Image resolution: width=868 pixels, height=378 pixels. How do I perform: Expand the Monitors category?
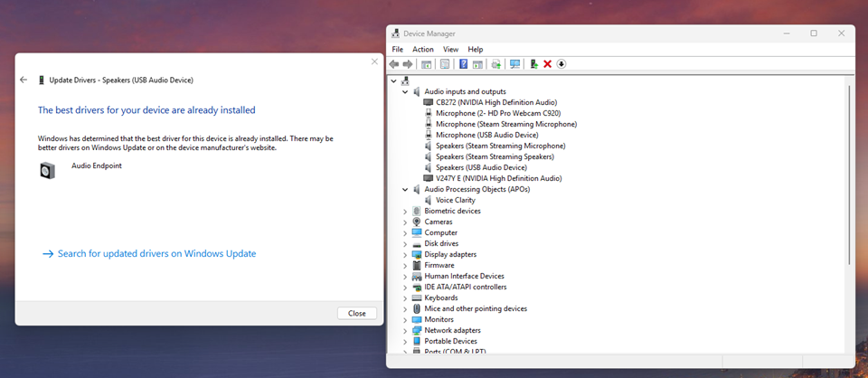(x=405, y=320)
